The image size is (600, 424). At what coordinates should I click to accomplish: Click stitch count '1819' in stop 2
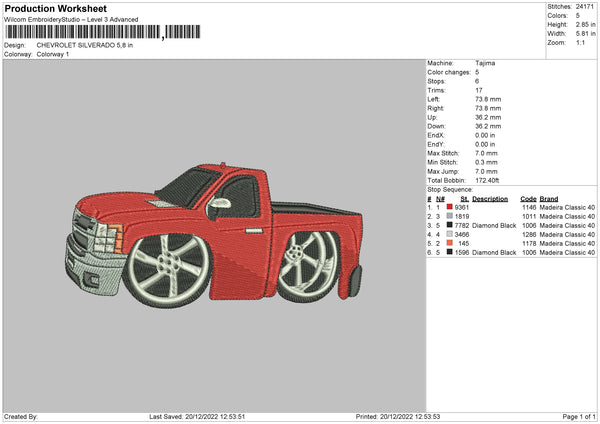pyautogui.click(x=461, y=216)
